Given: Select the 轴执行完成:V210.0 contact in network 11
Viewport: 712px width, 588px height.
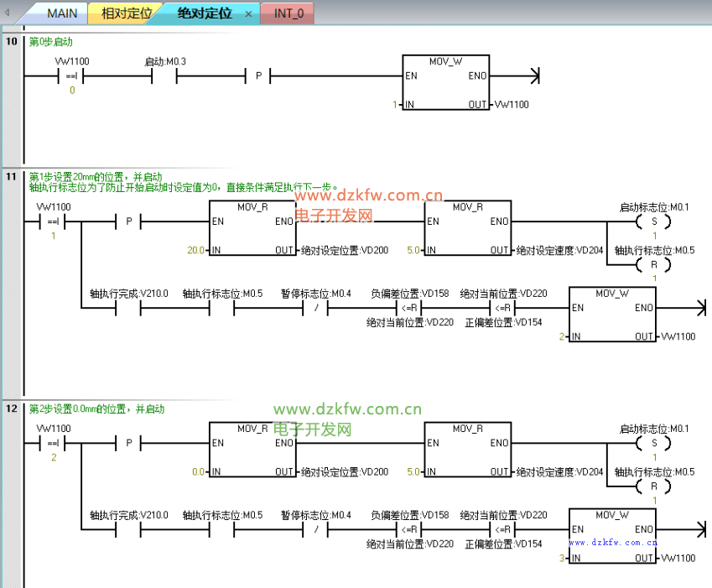Looking at the screenshot, I should point(128,308).
